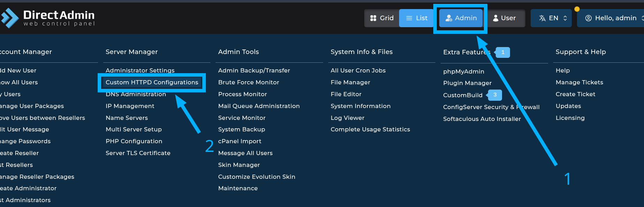
Task: Open the EN language dropdown
Action: click(551, 18)
